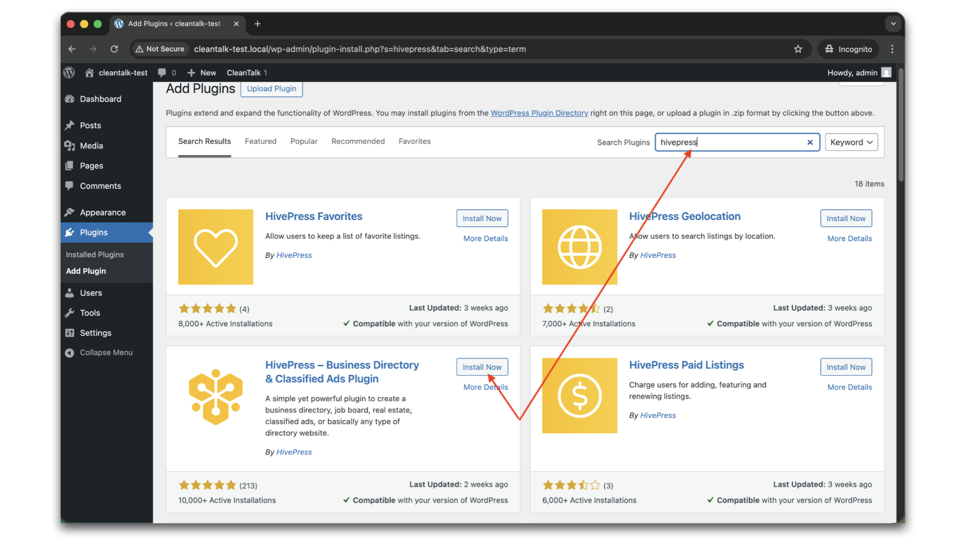This screenshot has height=551, width=980.
Task: Reload the page with browser refresh icon
Action: point(114,49)
